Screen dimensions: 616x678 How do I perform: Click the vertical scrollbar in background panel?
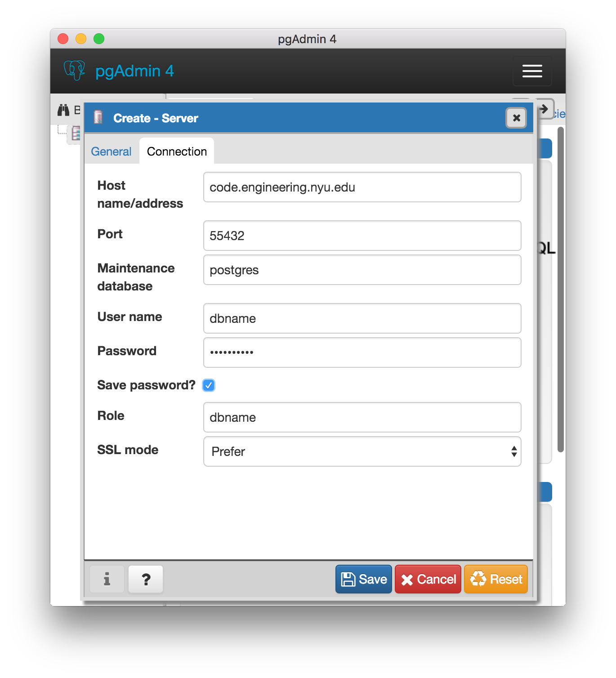(560, 290)
